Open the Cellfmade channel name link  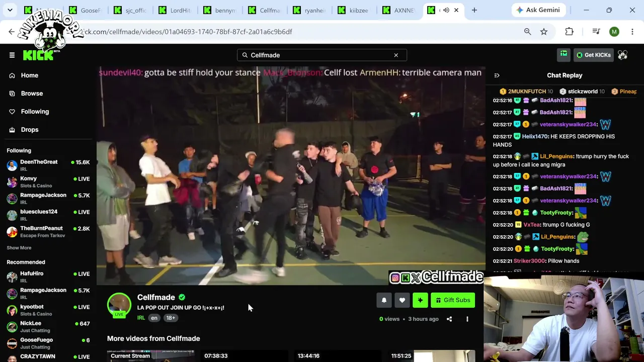click(156, 297)
